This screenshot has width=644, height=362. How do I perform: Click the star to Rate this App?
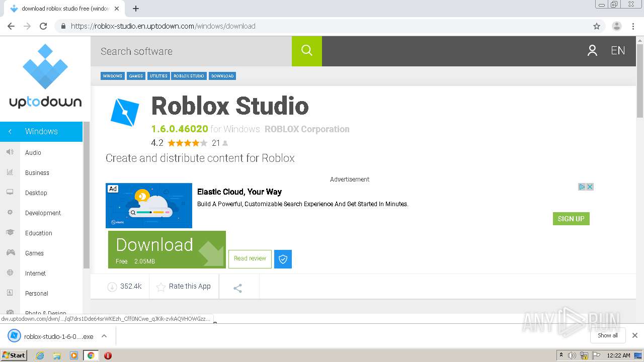pyautogui.click(x=161, y=287)
